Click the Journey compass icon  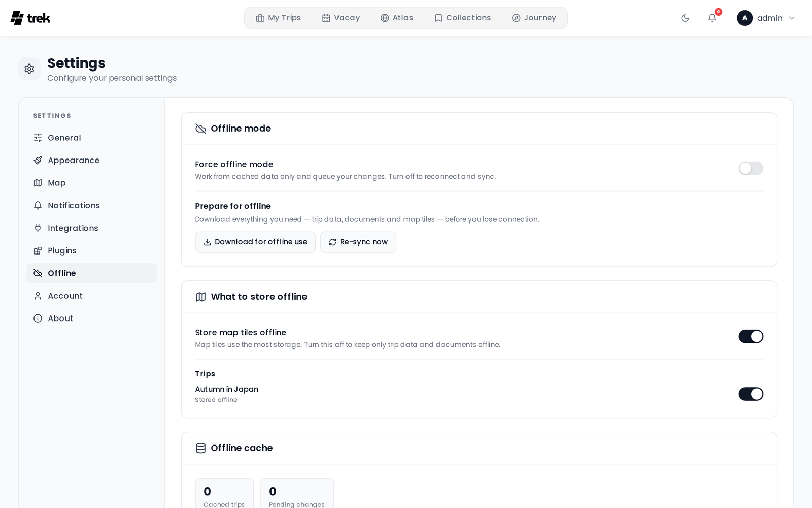(516, 18)
